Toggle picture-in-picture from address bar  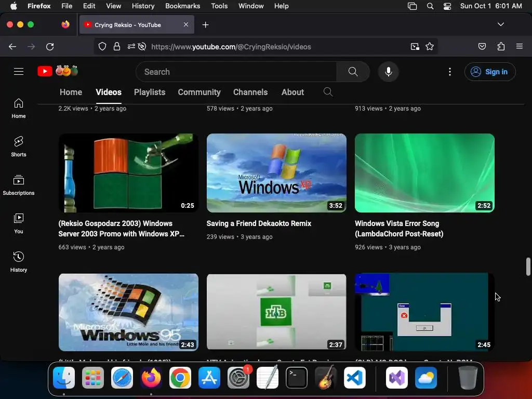[x=415, y=46]
